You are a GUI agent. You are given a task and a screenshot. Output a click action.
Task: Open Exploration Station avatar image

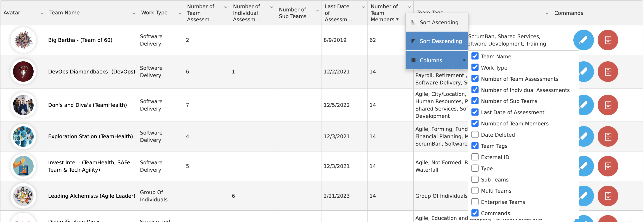[23, 136]
